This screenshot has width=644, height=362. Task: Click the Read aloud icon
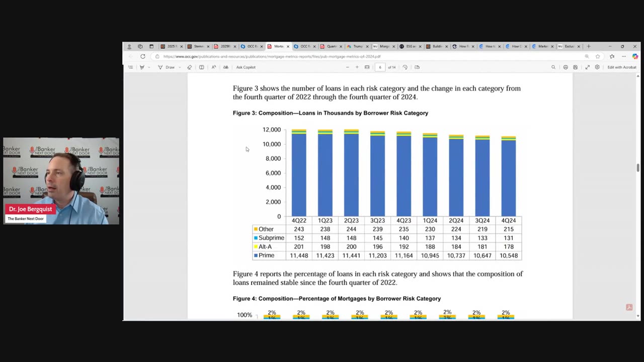(x=214, y=67)
